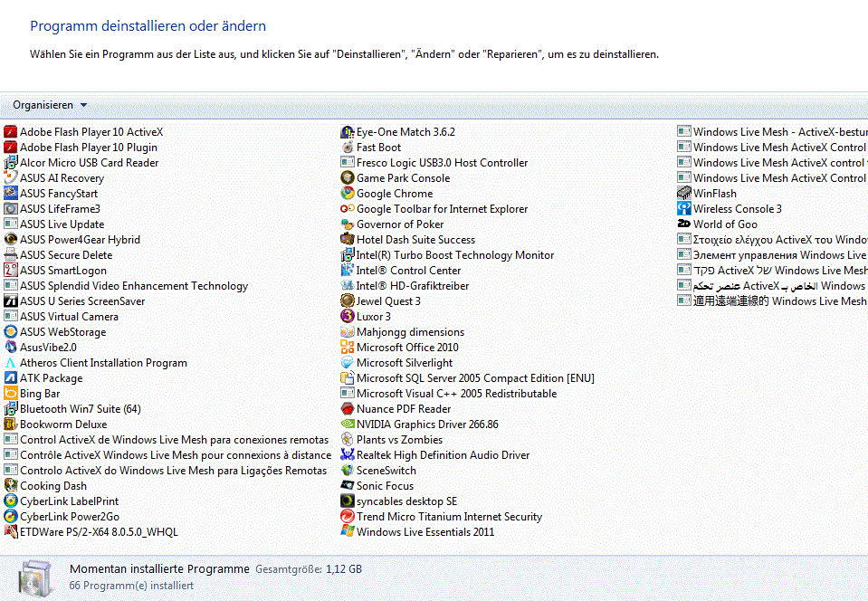This screenshot has height=601, width=868.
Task: Select Mahjongg dimensions entry
Action: 403,332
